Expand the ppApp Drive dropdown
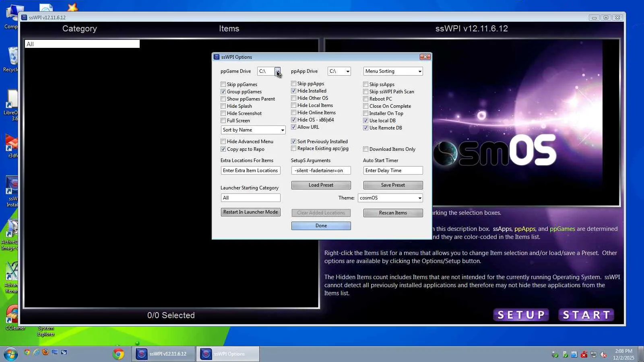The image size is (644, 362). (x=348, y=71)
